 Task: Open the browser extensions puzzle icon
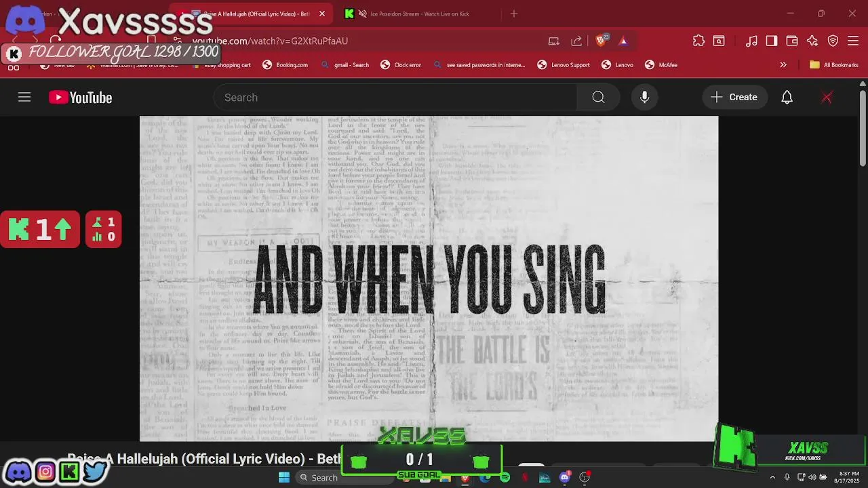pyautogui.click(x=698, y=41)
